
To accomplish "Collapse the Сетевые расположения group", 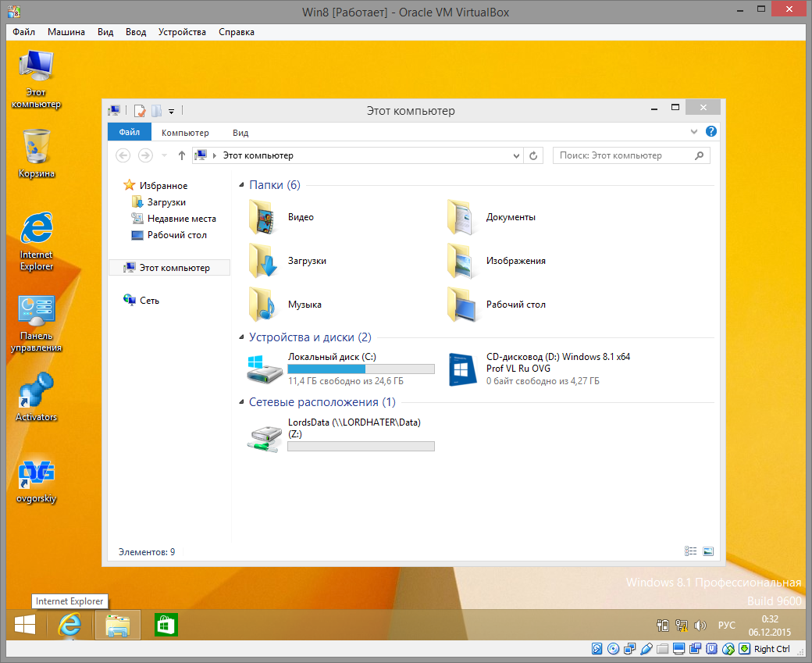I will (241, 402).
